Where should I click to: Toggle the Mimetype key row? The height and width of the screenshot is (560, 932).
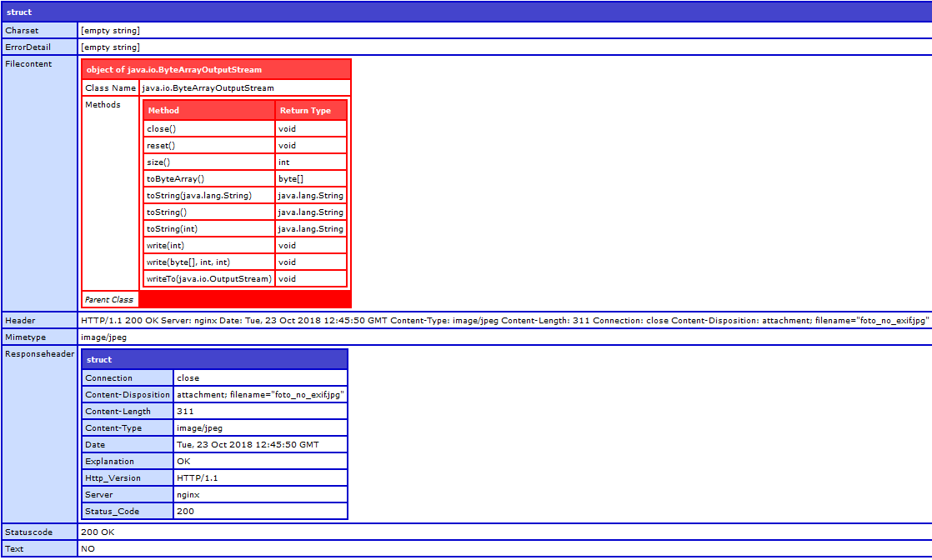point(39,337)
